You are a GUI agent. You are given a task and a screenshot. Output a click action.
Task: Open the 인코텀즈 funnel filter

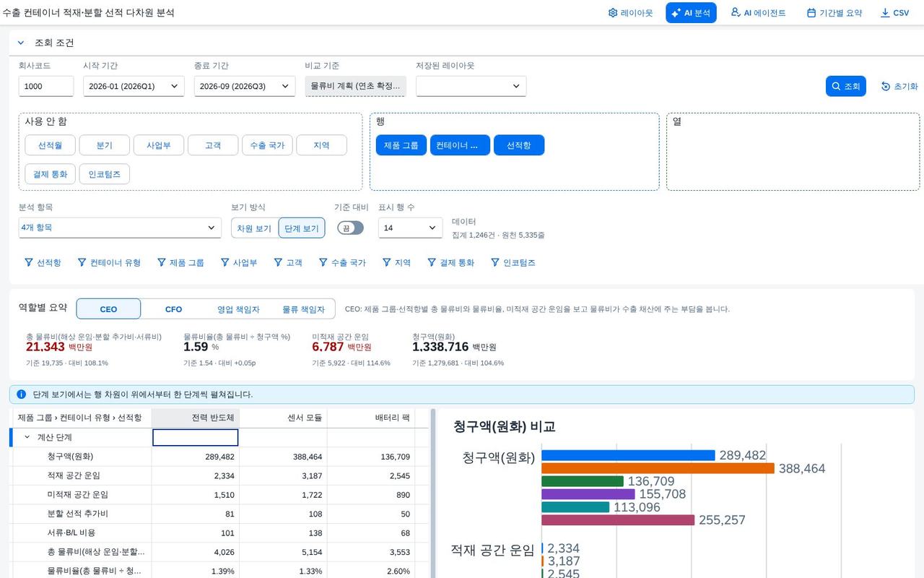(x=513, y=262)
